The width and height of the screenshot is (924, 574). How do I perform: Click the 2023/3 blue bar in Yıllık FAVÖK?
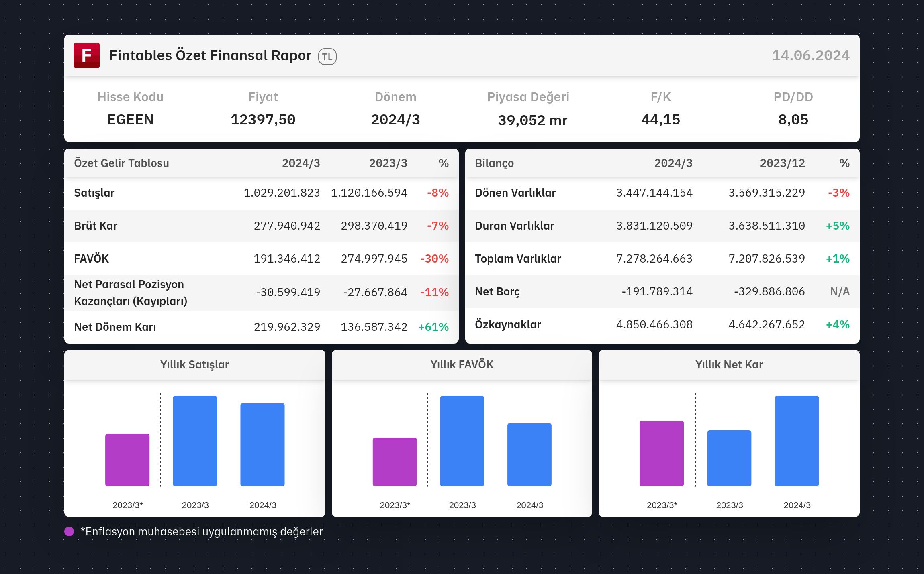tap(462, 441)
